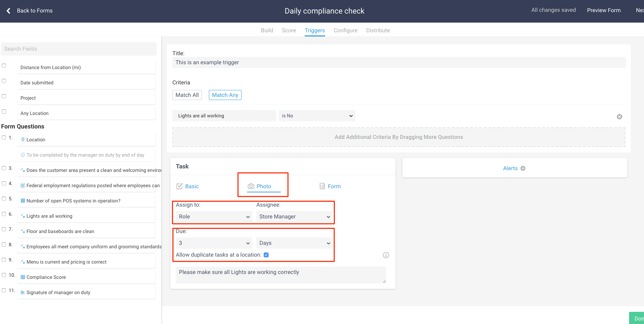The height and width of the screenshot is (324, 644).
Task: Click the task description text area
Action: click(281, 275)
